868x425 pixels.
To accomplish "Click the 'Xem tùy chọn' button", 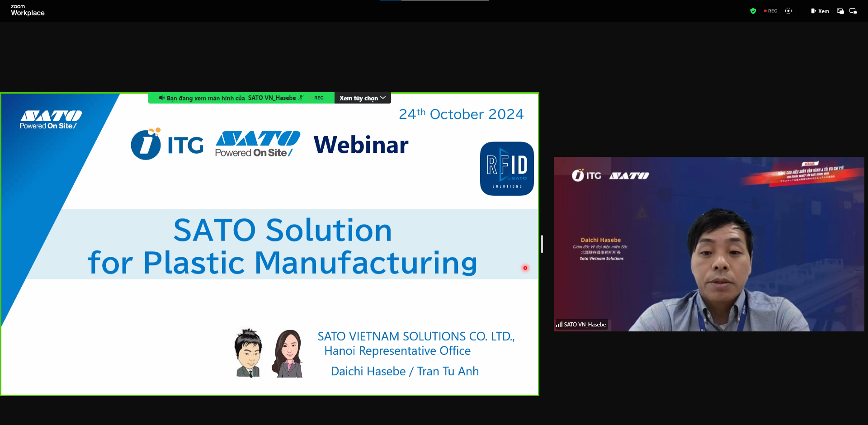I will 359,98.
